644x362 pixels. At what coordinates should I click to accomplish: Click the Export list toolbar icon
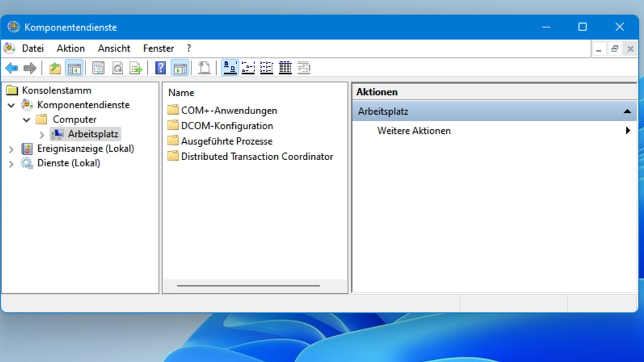click(136, 68)
